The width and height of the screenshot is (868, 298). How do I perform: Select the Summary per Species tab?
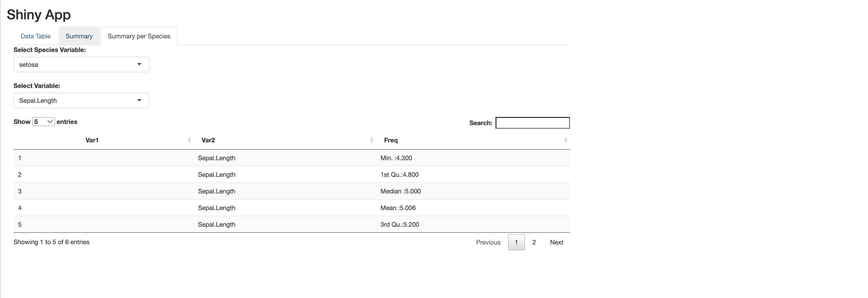pos(139,36)
